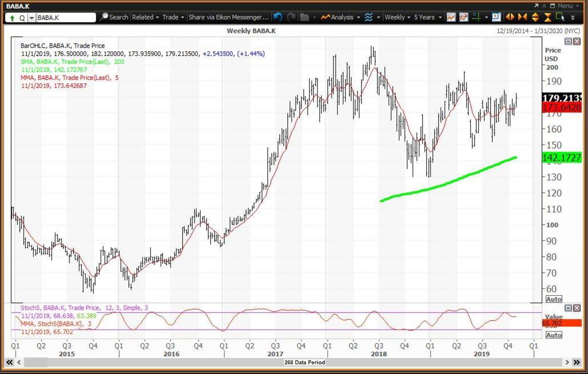Screen dimensions: 588x374
Task: Click the BABA.K symbol input field
Action: tap(66, 18)
